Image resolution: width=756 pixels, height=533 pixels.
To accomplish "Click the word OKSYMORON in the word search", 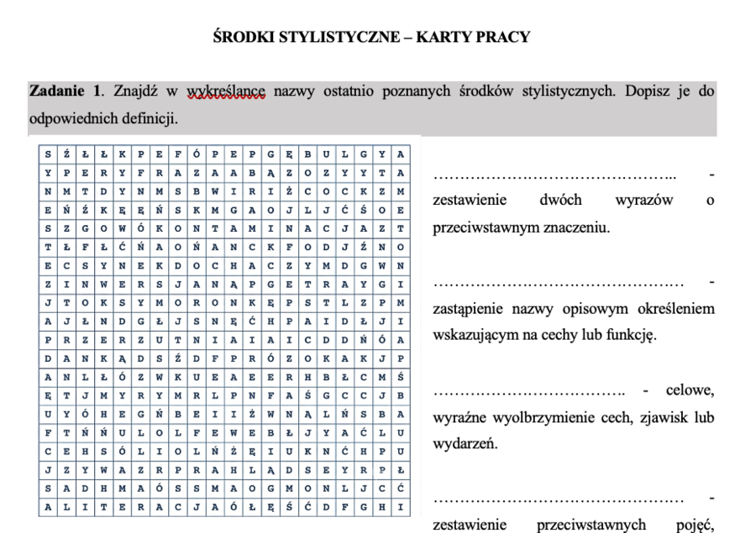I will (x=159, y=303).
